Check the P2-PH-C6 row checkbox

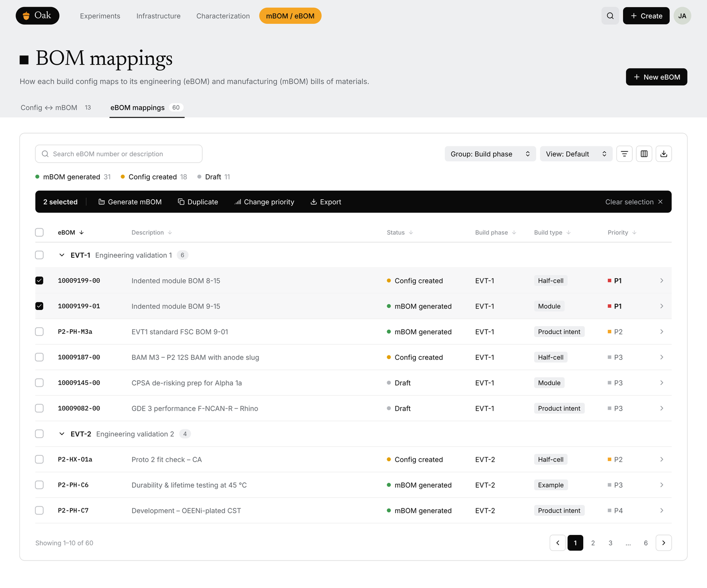click(x=39, y=485)
